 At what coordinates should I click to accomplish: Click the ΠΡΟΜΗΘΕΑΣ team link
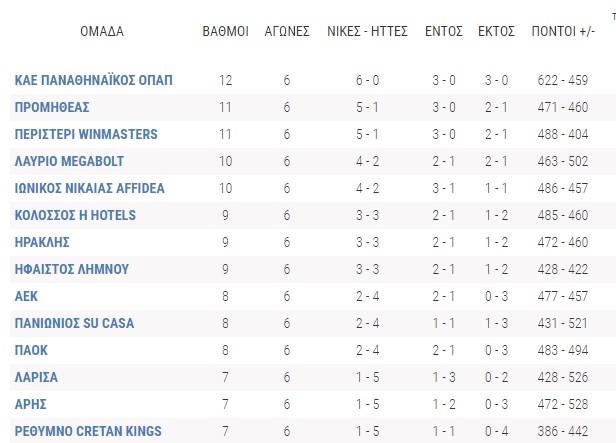54,107
